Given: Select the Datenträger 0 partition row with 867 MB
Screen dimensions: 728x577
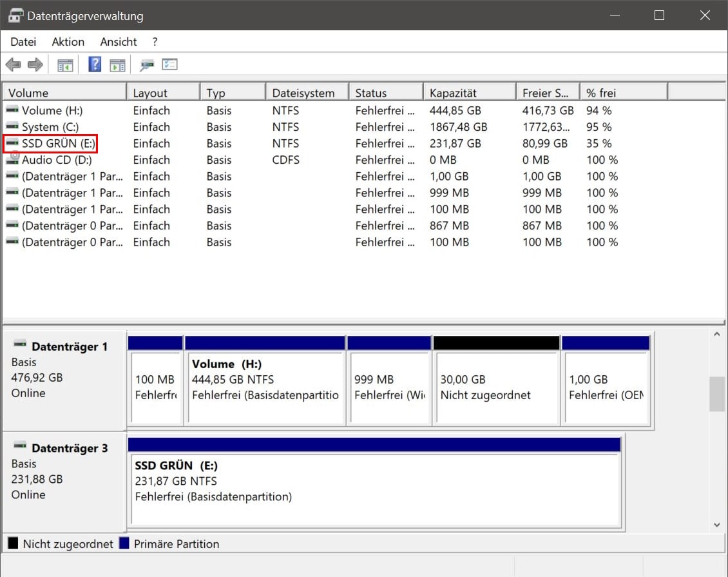Looking at the screenshot, I should click(x=334, y=226).
